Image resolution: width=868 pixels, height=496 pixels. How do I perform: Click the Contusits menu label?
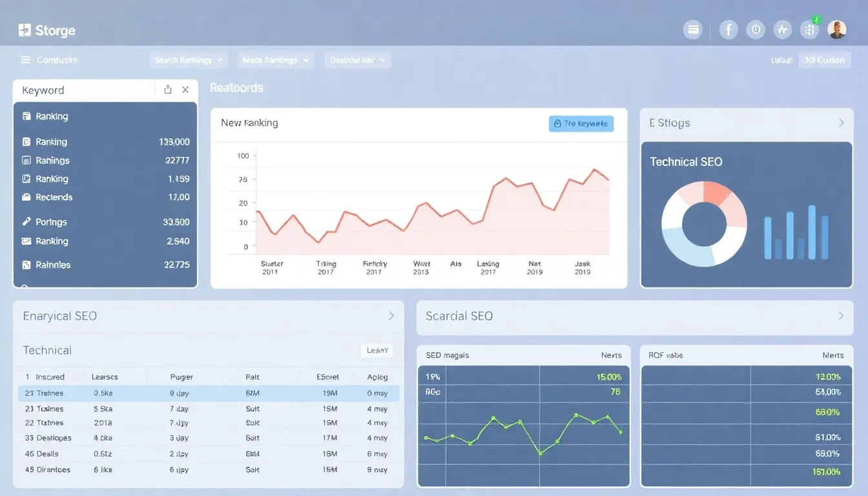(57, 60)
